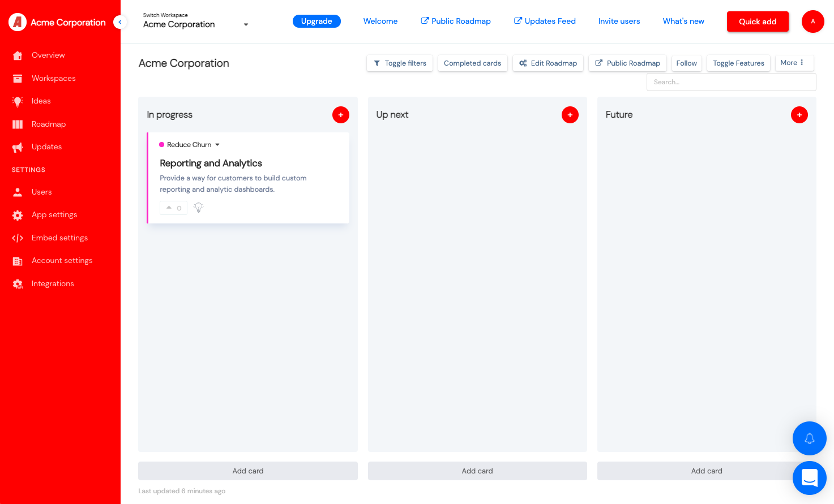Open Overview from the sidebar

48,55
